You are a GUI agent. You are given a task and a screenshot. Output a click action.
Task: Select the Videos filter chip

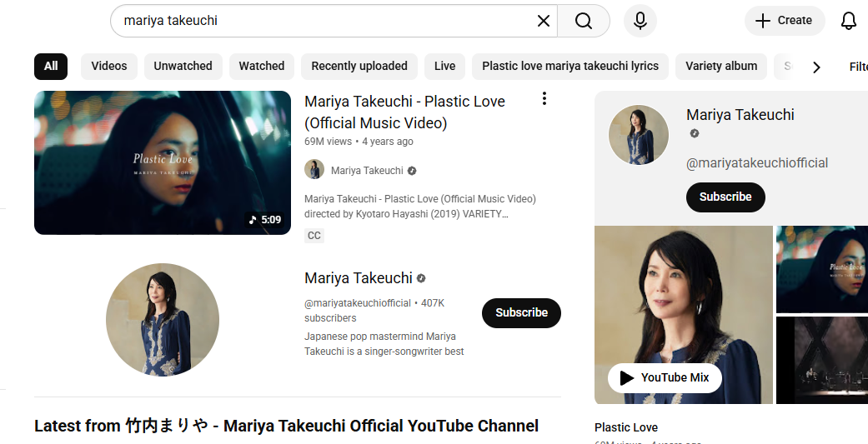click(109, 67)
